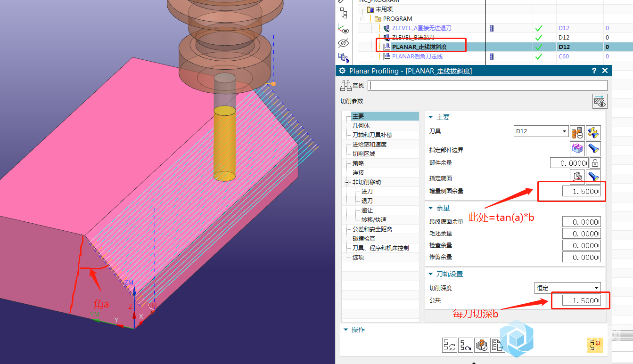Click the create new tool icon
This screenshot has width=633, height=364.
[x=577, y=132]
